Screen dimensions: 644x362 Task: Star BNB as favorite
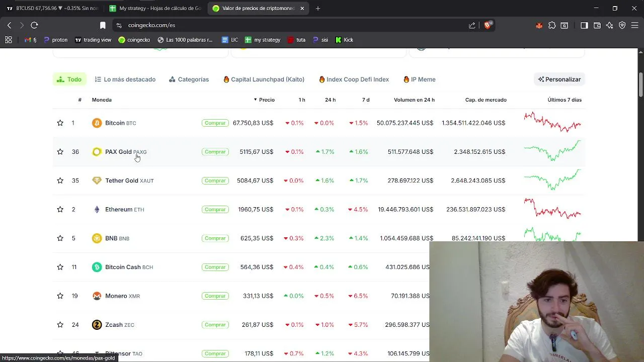(60, 238)
